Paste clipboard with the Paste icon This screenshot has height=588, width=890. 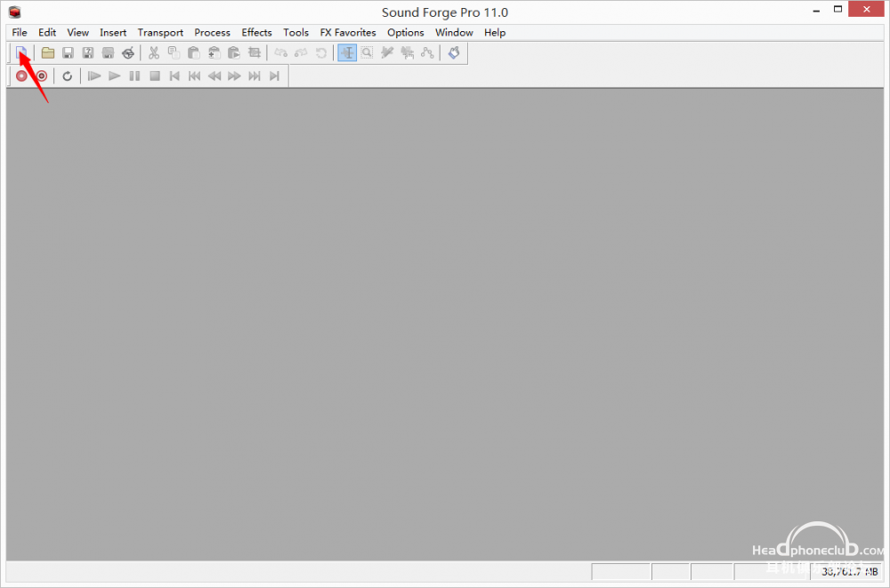pos(193,52)
